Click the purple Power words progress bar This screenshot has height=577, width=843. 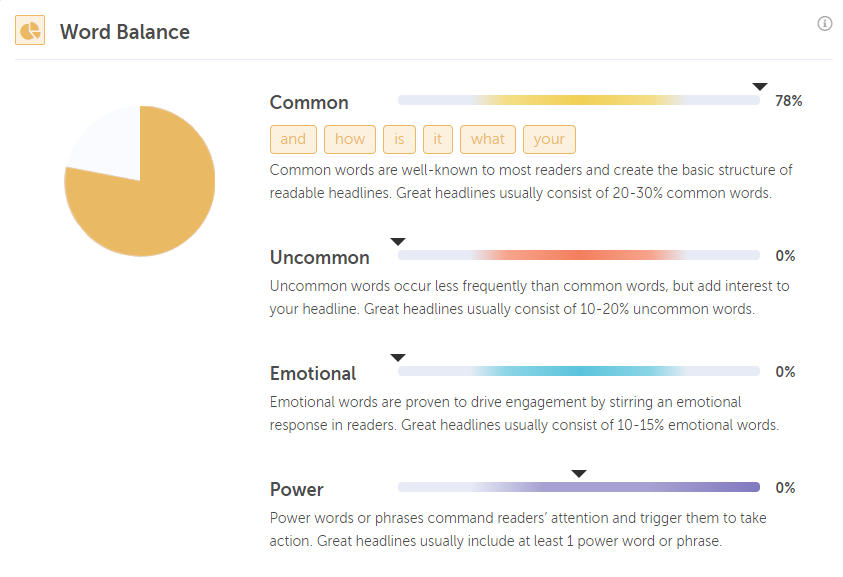[579, 487]
